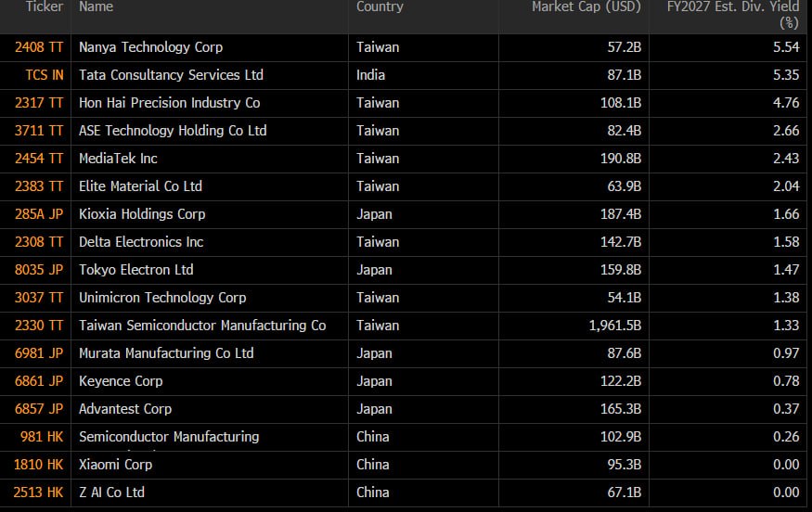Select Elite Material Co Ltd name

click(x=140, y=186)
